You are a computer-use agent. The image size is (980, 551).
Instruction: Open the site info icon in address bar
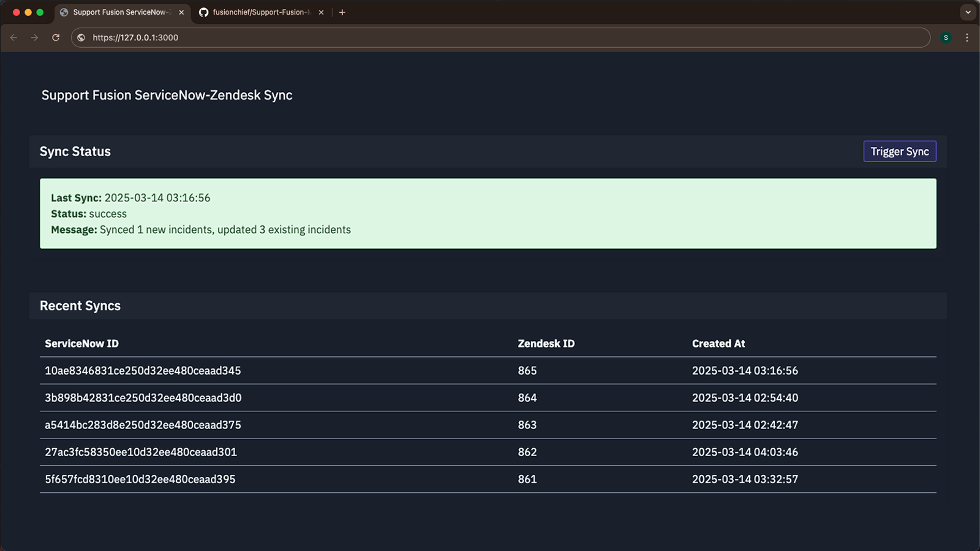click(81, 37)
